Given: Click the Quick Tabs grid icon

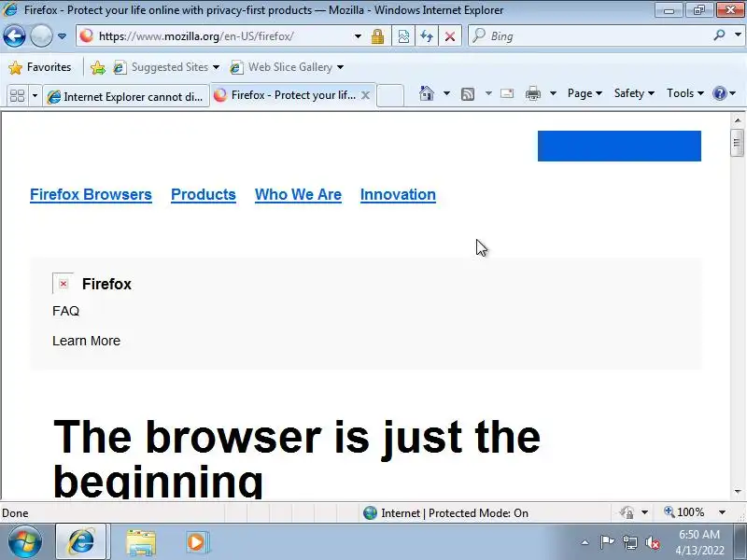Looking at the screenshot, I should (x=17, y=96).
